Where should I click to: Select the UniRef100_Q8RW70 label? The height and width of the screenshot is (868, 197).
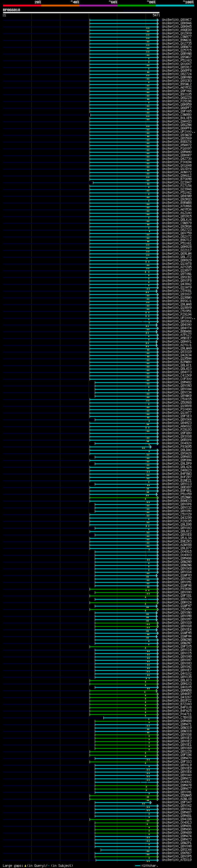tap(177, 47)
